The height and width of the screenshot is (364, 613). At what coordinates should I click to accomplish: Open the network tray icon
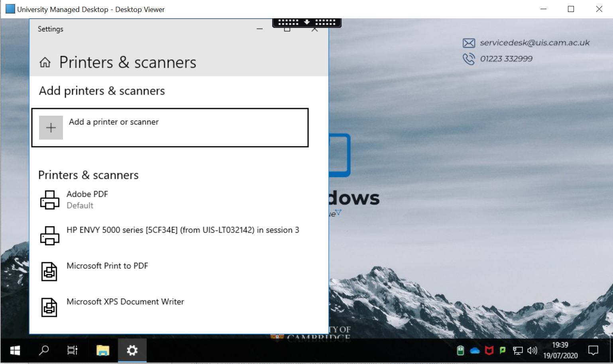pos(518,351)
